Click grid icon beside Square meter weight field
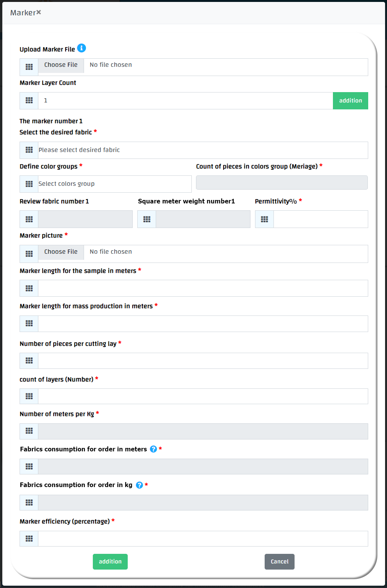The image size is (387, 588). 147,219
